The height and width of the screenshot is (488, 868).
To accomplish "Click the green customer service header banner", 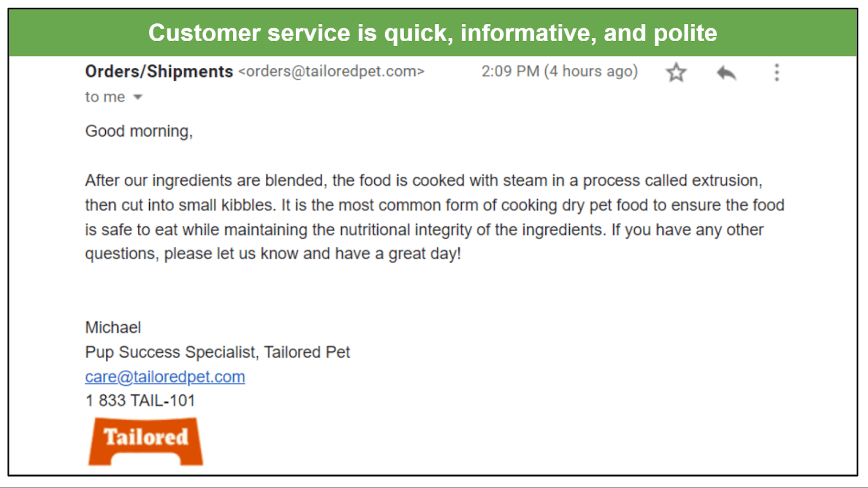I will pyautogui.click(x=433, y=33).
